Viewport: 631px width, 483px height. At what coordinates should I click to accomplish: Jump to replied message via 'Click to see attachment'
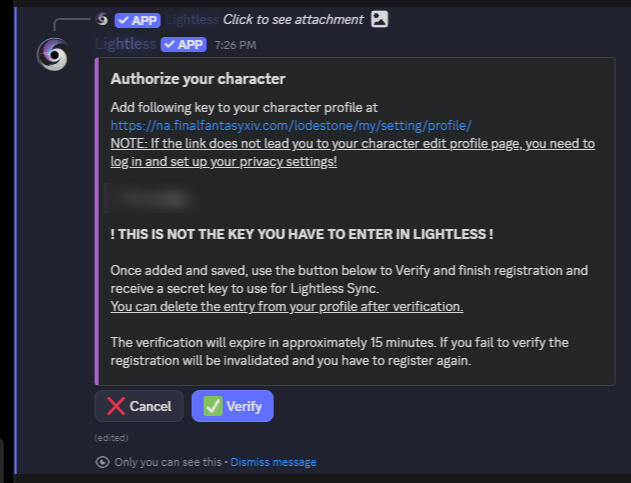[294, 19]
